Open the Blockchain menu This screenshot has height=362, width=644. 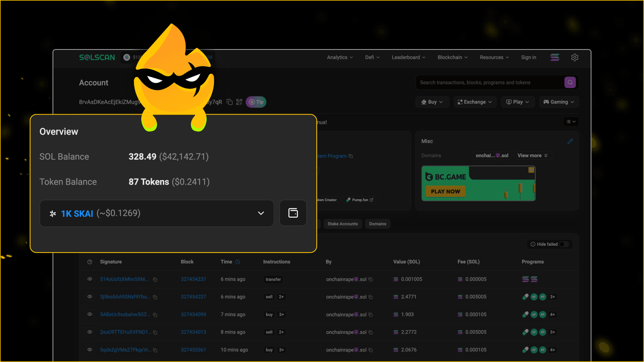click(x=452, y=58)
